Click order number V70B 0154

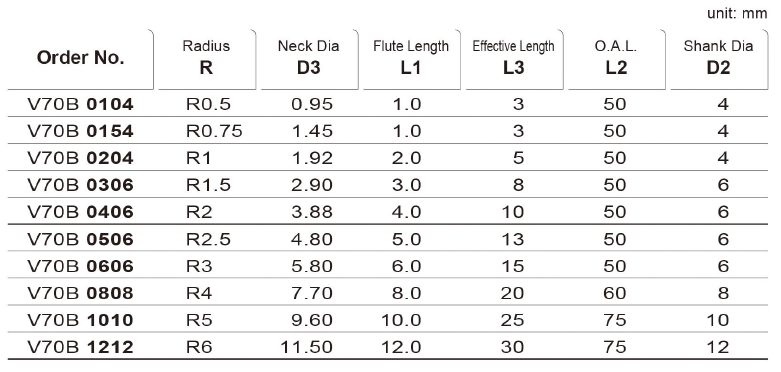[x=80, y=131]
